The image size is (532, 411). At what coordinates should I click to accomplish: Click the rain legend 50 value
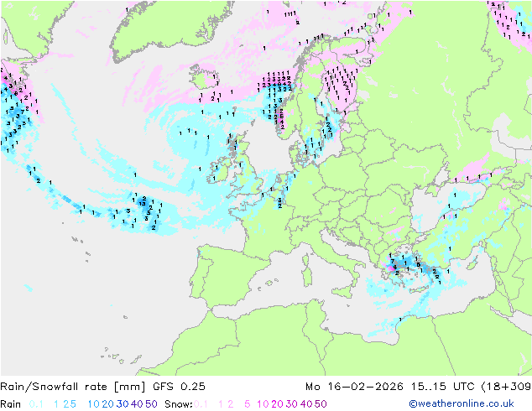coord(151,404)
